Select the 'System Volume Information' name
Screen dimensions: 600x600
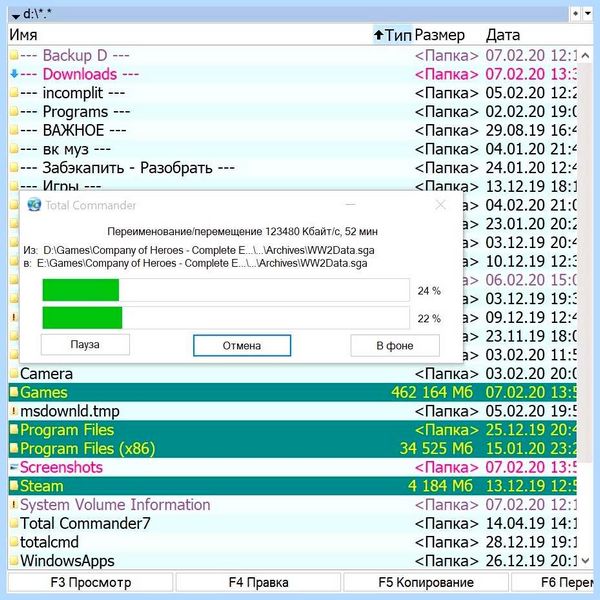point(115,505)
